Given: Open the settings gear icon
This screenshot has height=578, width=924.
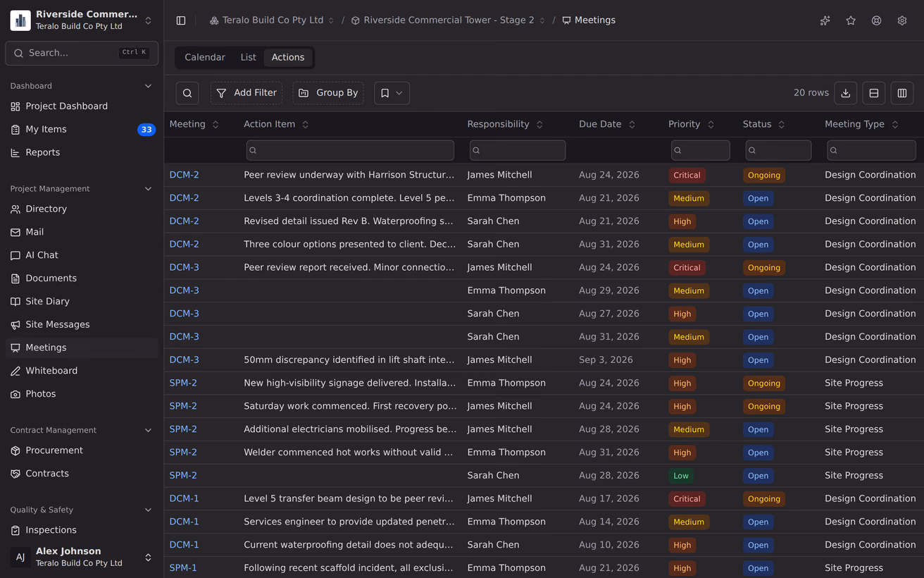Looking at the screenshot, I should (902, 20).
